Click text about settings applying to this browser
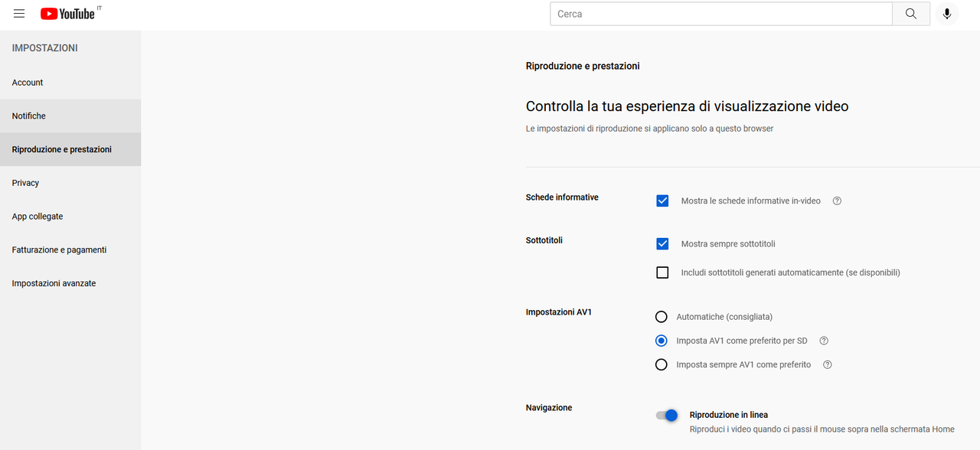The height and width of the screenshot is (450, 980). tap(649, 129)
